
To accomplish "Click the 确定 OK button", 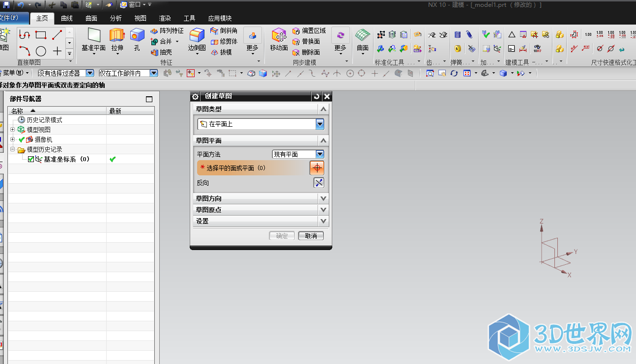I will click(282, 236).
